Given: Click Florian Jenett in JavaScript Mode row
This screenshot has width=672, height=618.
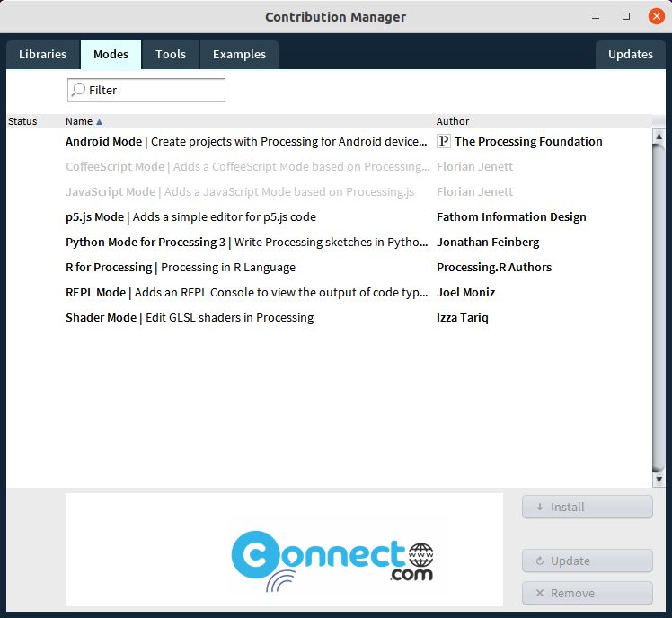Looking at the screenshot, I should click(x=474, y=191).
